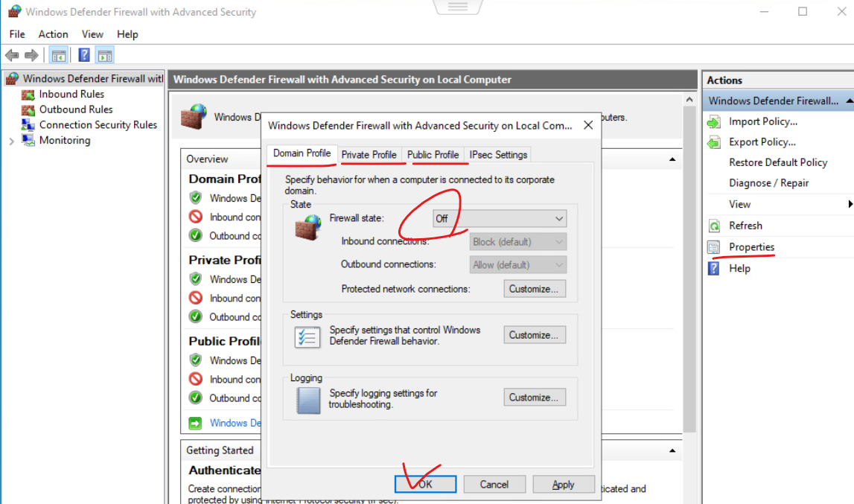
Task: Click the Properties icon in Actions pane
Action: tap(714, 247)
